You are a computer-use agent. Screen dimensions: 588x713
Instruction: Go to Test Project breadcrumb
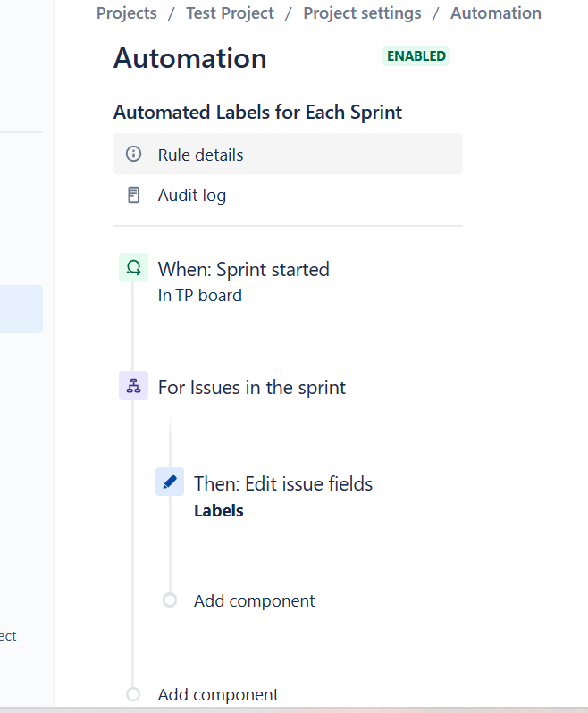pyautogui.click(x=230, y=13)
